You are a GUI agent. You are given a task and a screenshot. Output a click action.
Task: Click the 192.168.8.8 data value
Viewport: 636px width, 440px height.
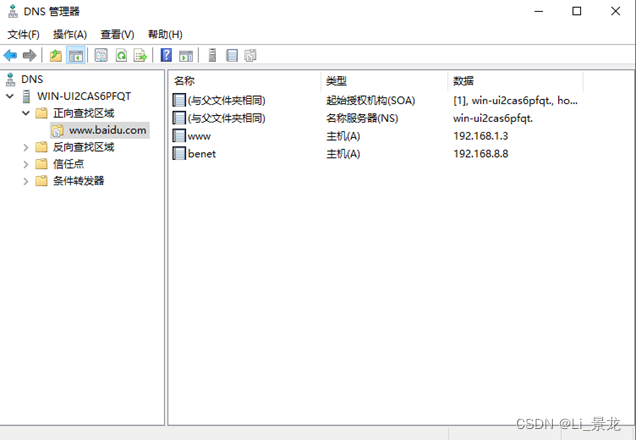[x=481, y=154]
